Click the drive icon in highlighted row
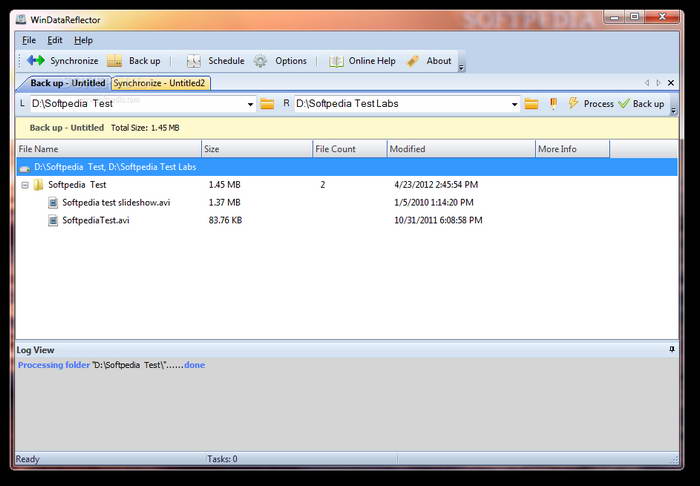 pos(25,168)
